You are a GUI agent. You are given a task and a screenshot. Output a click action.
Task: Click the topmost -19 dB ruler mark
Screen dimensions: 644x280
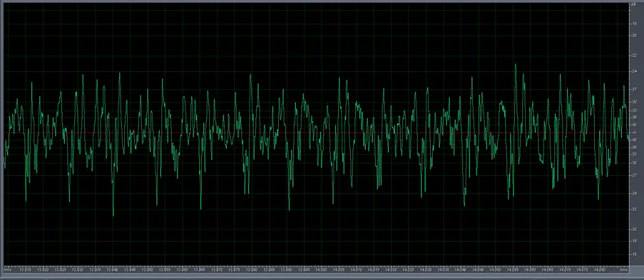click(x=634, y=24)
